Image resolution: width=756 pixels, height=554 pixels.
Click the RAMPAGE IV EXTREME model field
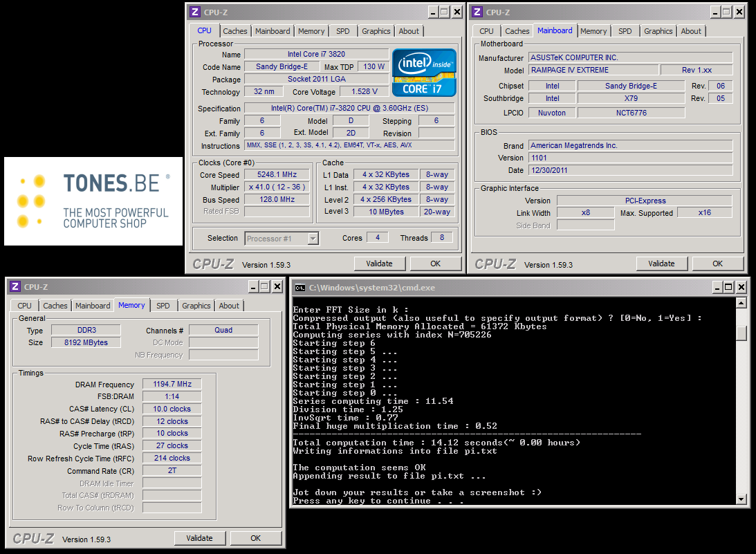tap(593, 70)
